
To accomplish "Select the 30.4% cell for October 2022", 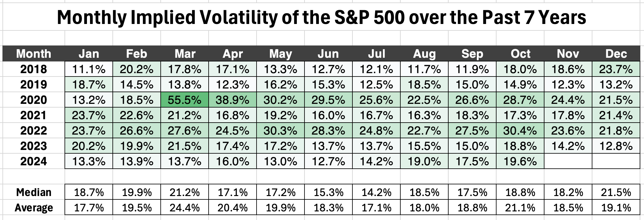I will coord(520,131).
